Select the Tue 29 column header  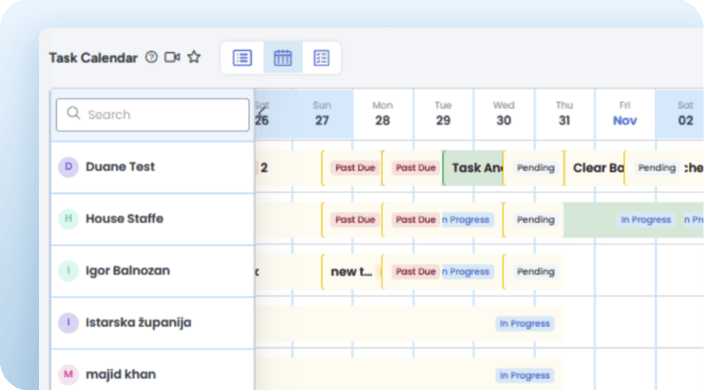pos(443,114)
